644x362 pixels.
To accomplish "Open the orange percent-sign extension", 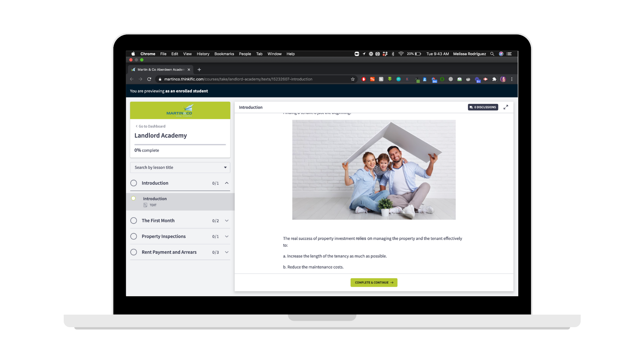I will 372,79.
